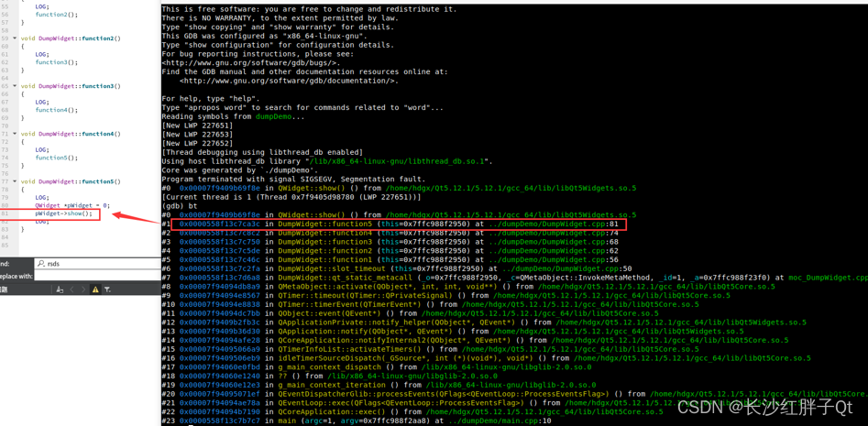This screenshot has height=426, width=868.
Task: Click the void DumpWidget::function5() declaration
Action: coord(71,181)
